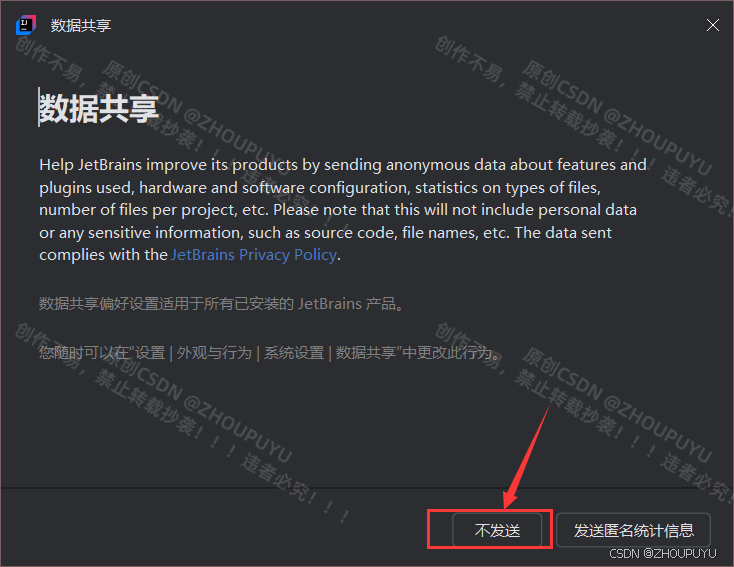Choose 发送匿名统计信息 to send statistics
The image size is (734, 567).
coord(633,530)
